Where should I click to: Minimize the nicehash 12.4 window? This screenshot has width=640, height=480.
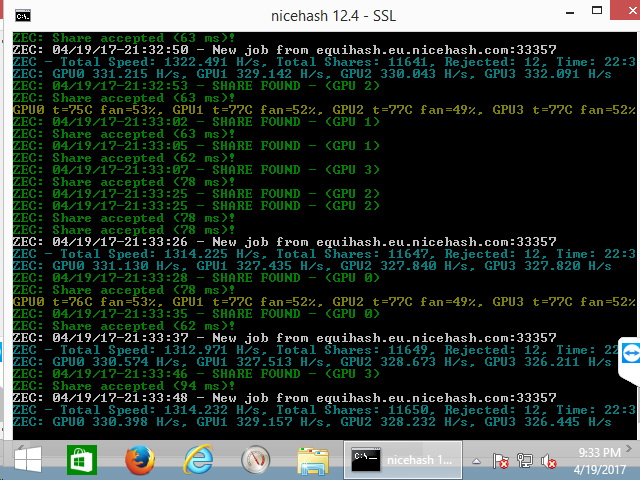(x=570, y=13)
